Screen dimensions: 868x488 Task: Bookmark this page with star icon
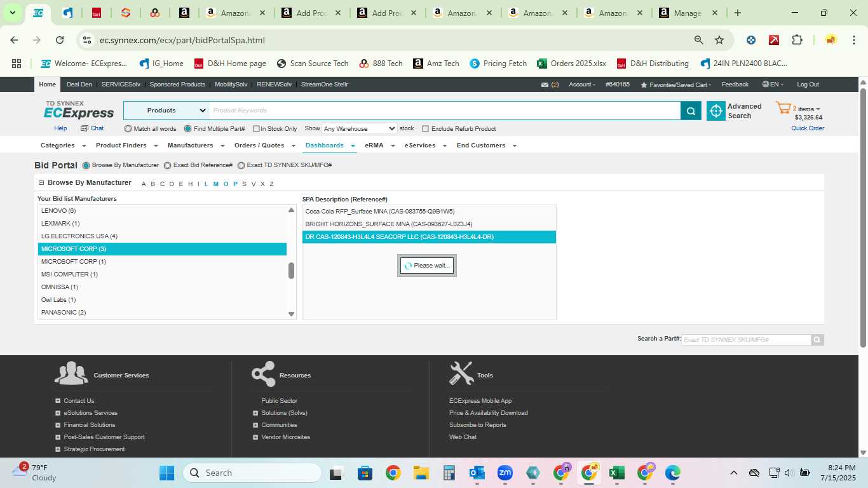(719, 40)
